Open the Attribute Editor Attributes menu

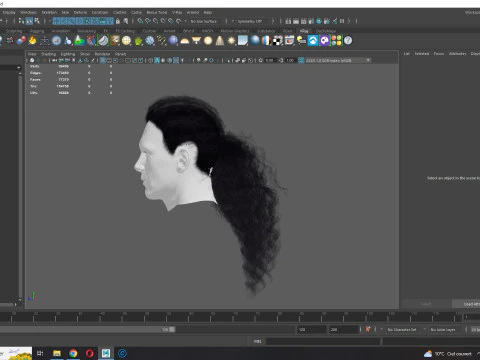click(457, 54)
